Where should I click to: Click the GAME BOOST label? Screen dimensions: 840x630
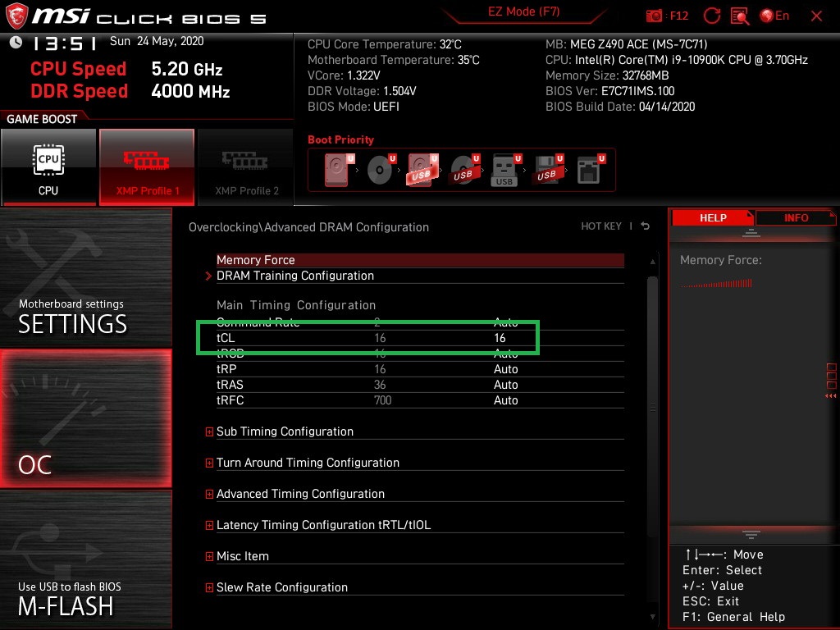tap(42, 119)
